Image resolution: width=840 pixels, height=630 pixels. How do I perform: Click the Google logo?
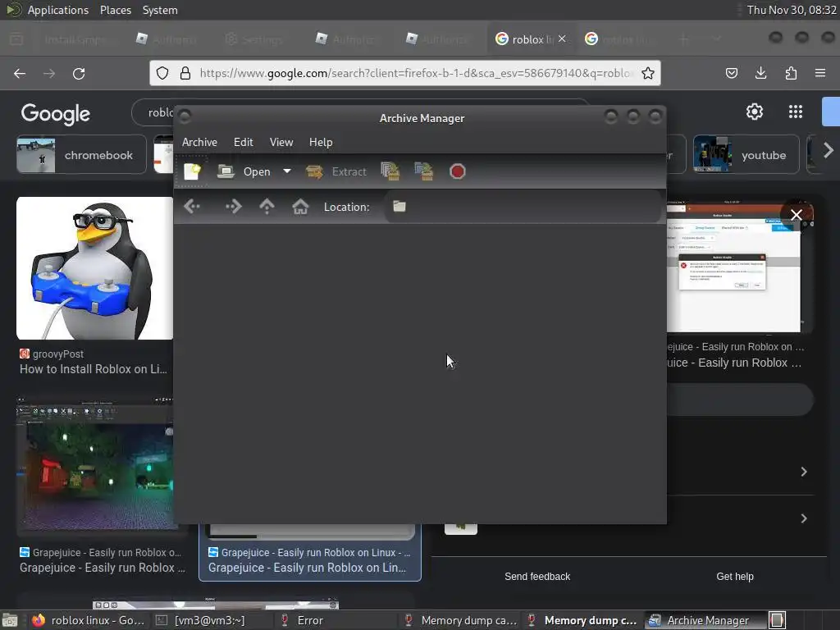point(56,113)
